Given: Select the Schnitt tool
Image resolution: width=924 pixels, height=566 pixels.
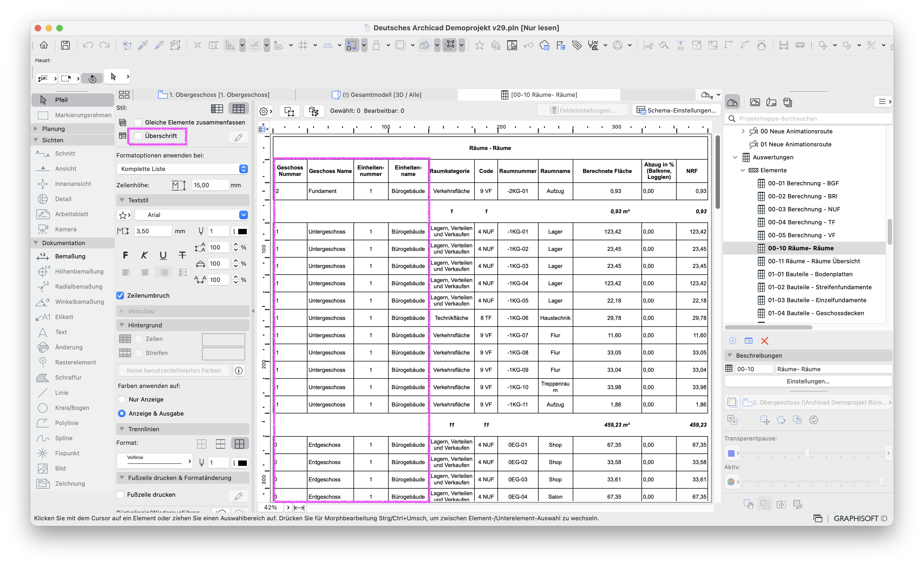Looking at the screenshot, I should 73,153.
